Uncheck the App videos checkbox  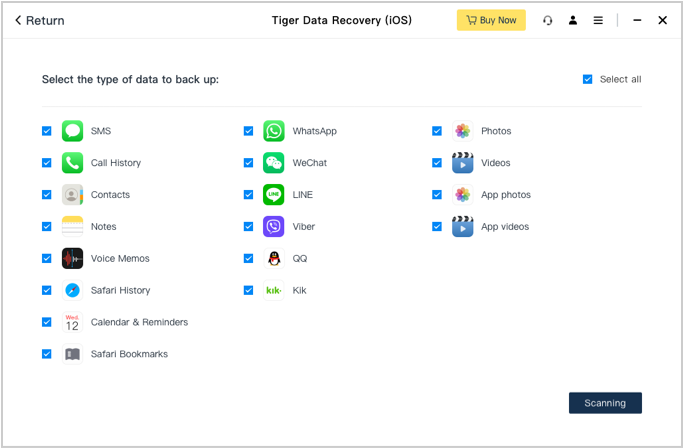[x=437, y=226]
